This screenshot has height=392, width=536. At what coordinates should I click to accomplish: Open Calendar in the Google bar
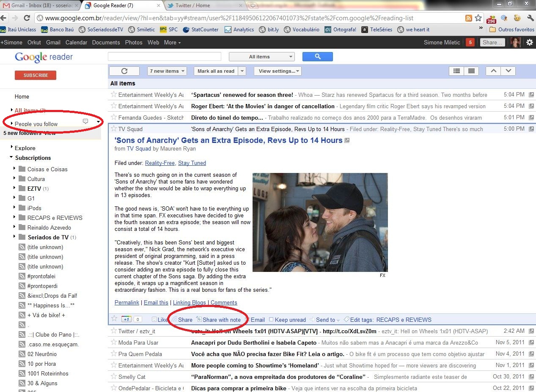76,42
